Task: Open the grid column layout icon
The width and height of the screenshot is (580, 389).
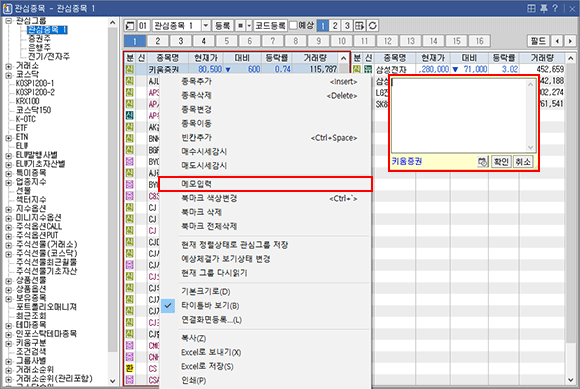Action: coord(359,26)
